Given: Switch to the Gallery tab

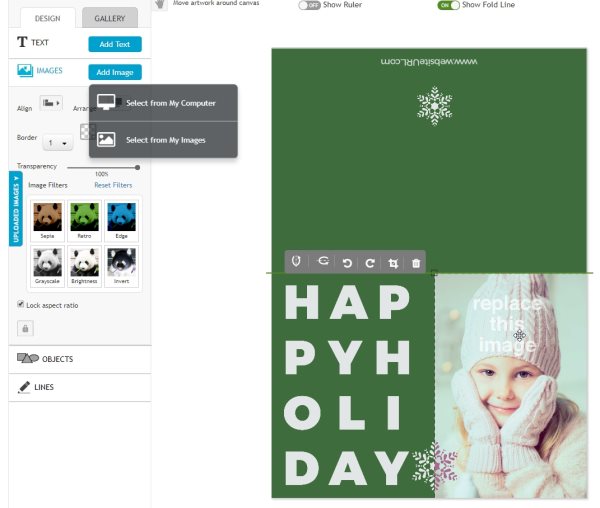Looking at the screenshot, I should coord(110,18).
